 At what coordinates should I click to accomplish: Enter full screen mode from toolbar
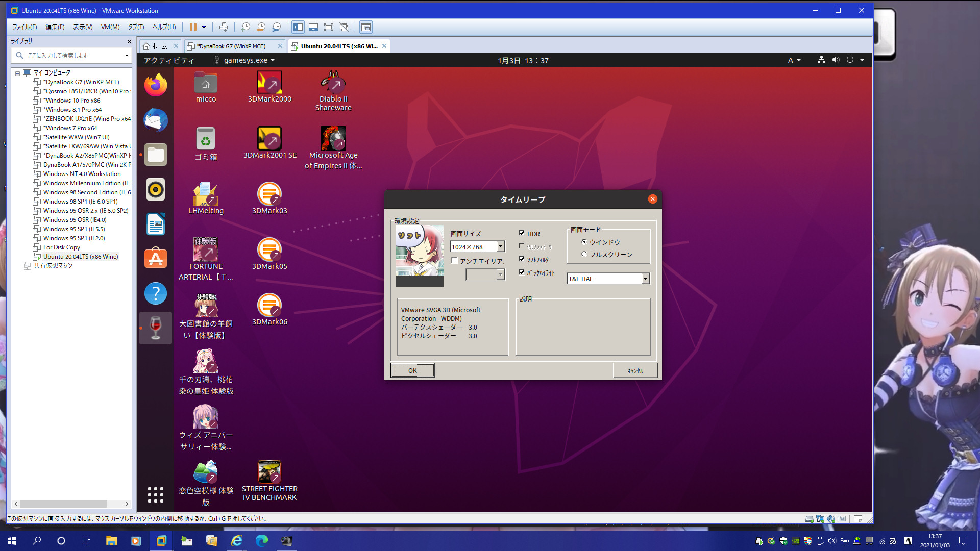coord(329,27)
